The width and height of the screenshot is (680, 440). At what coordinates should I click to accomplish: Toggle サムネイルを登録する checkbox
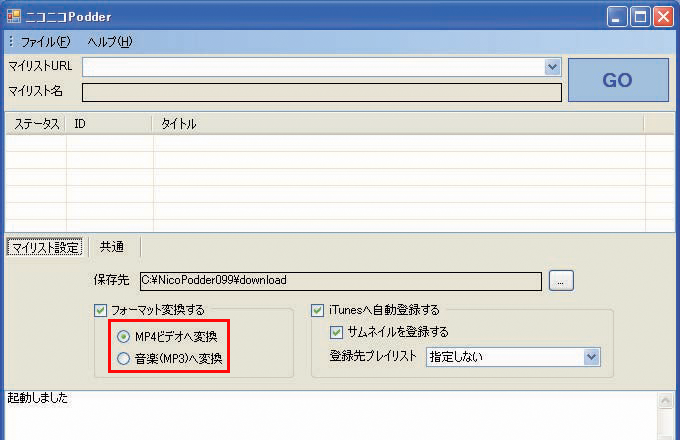337,332
